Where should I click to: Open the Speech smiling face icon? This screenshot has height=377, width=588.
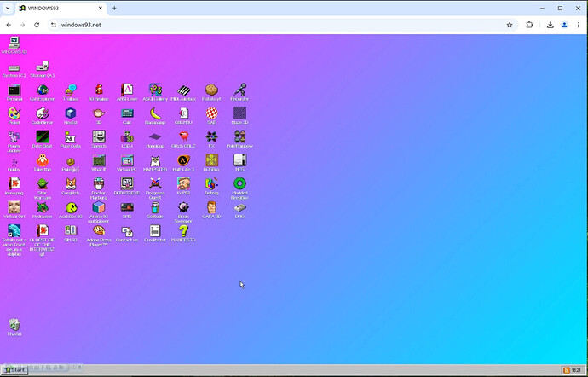[x=99, y=137]
